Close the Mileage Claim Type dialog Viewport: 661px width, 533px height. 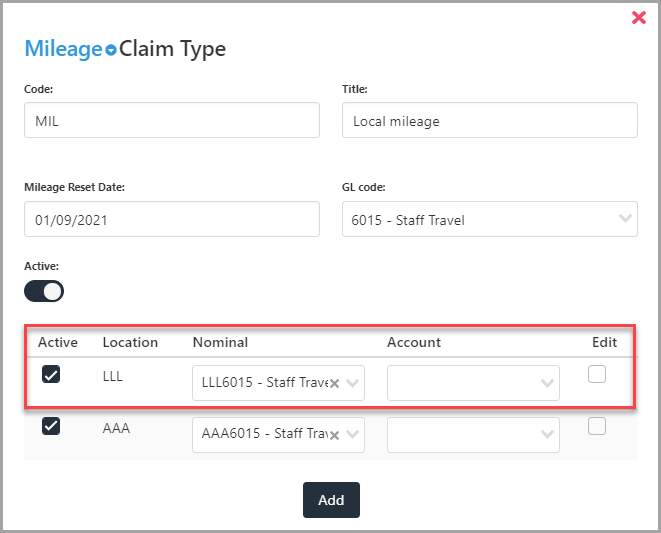point(639,17)
